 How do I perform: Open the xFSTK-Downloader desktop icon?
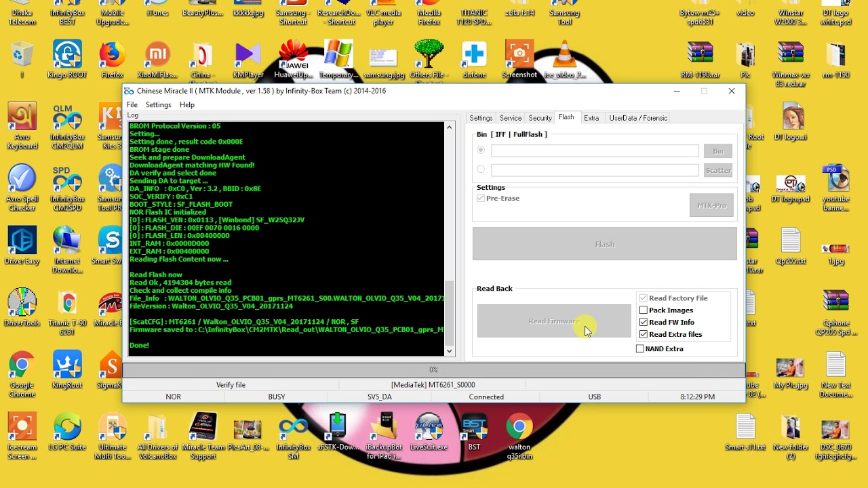point(338,432)
